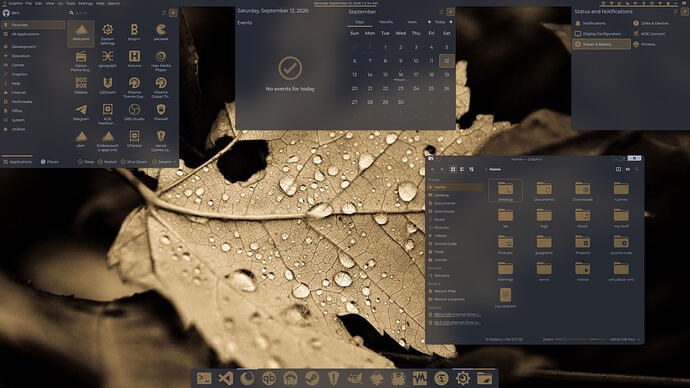The image size is (690, 388).
Task: Click the Restart button in the launcher
Action: [x=107, y=162]
